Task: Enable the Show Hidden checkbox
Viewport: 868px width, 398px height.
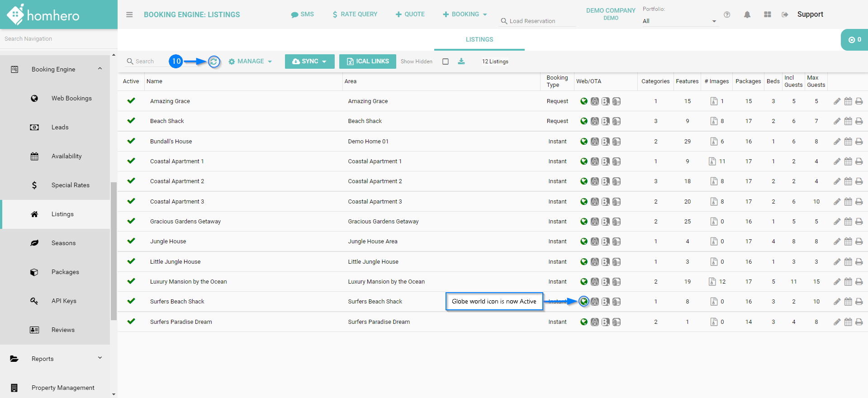Action: [x=446, y=62]
